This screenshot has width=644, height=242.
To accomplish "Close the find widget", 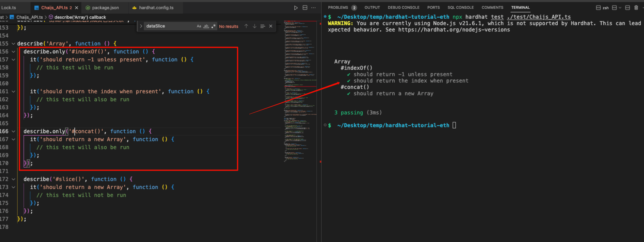I will [x=271, y=26].
